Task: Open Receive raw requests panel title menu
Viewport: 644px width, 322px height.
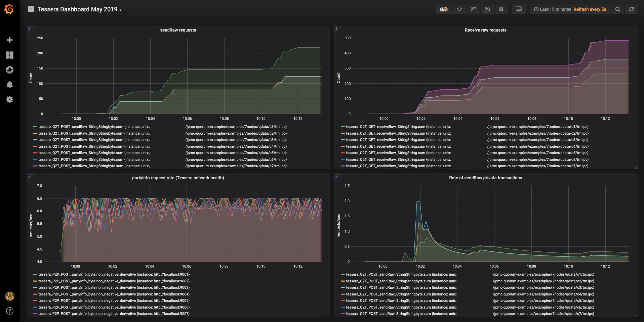Action: click(x=485, y=30)
